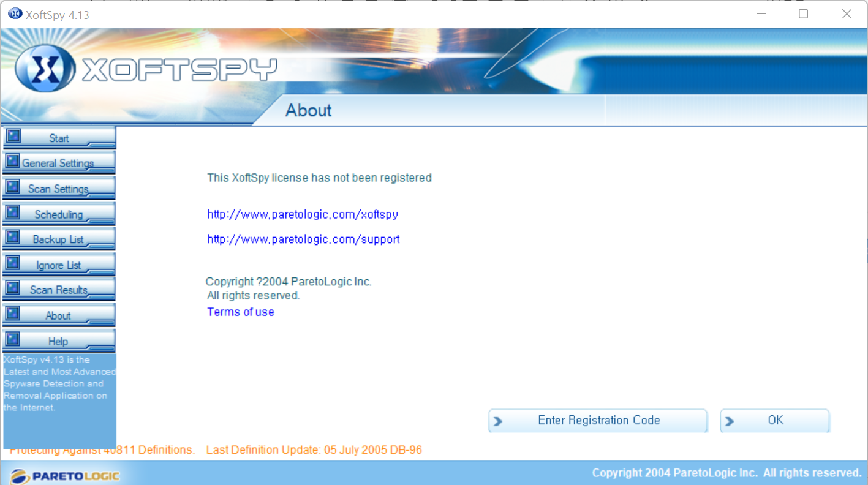Click the icon beside Start

13,135
